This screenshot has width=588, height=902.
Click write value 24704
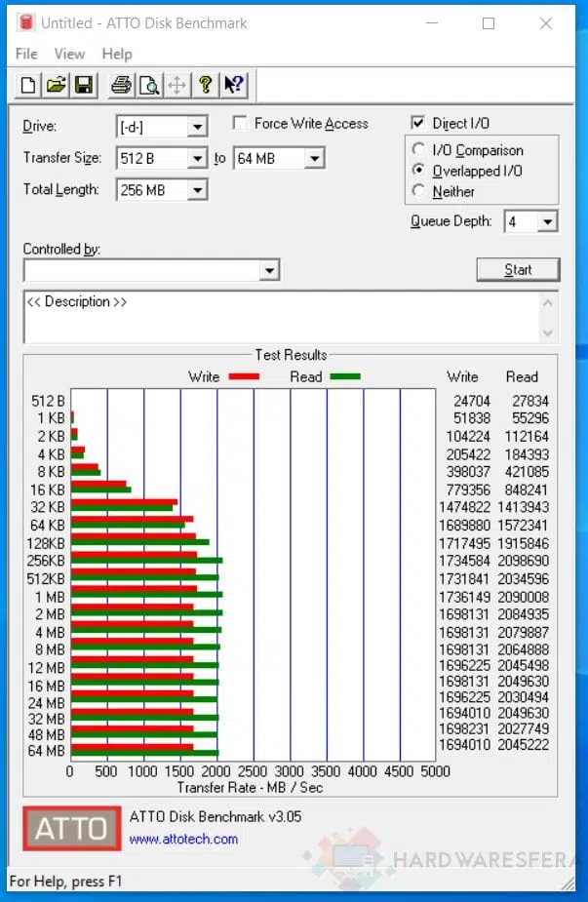pos(472,401)
